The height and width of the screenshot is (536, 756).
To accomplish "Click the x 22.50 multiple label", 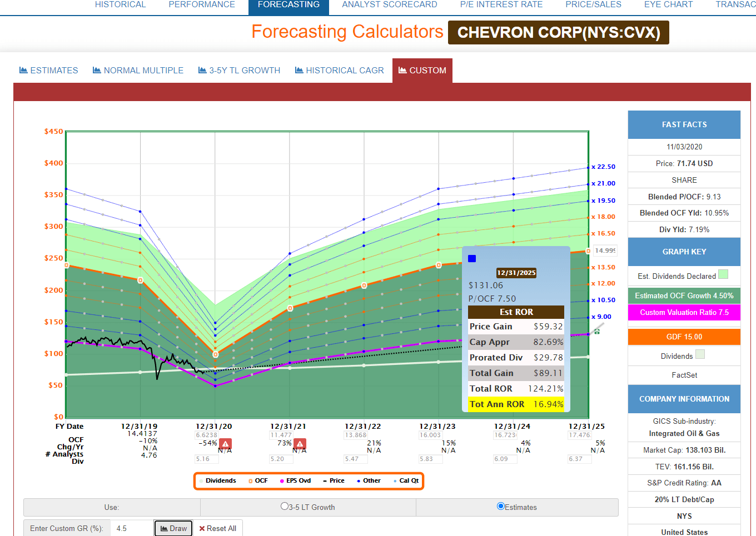I will (603, 167).
